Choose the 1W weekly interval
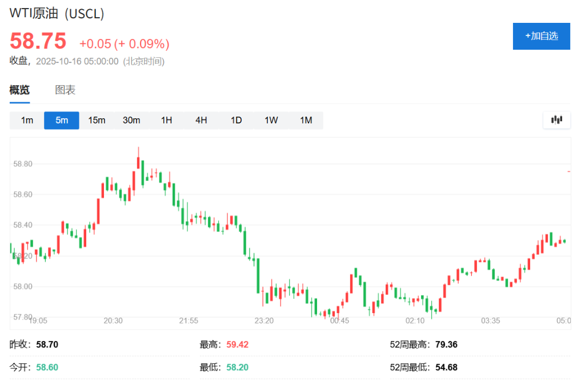Screen dimensions: 585x392 point(271,121)
